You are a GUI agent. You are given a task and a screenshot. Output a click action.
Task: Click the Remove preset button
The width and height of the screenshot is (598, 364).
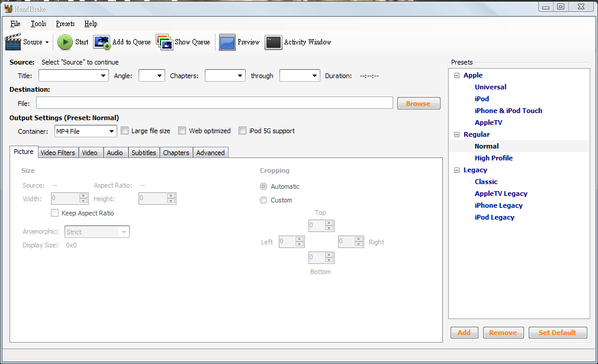click(x=503, y=333)
